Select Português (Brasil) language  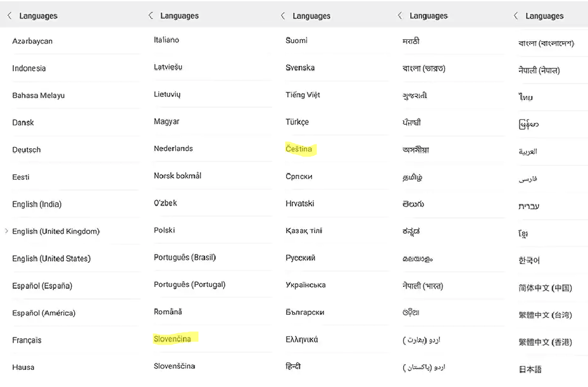click(x=185, y=257)
